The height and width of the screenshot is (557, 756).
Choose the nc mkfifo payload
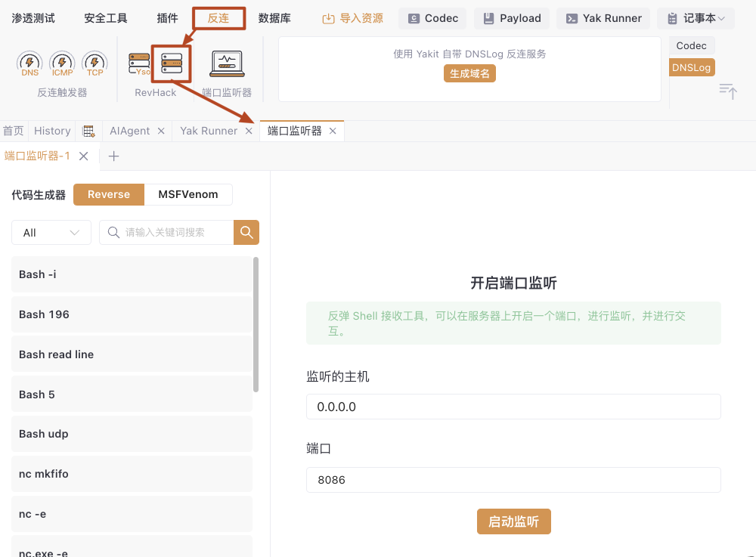[132, 474]
